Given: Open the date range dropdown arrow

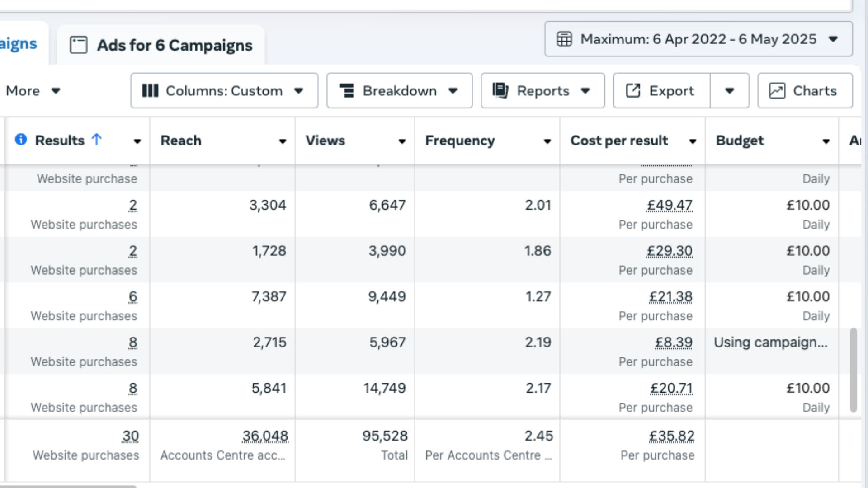Looking at the screenshot, I should pyautogui.click(x=833, y=39).
